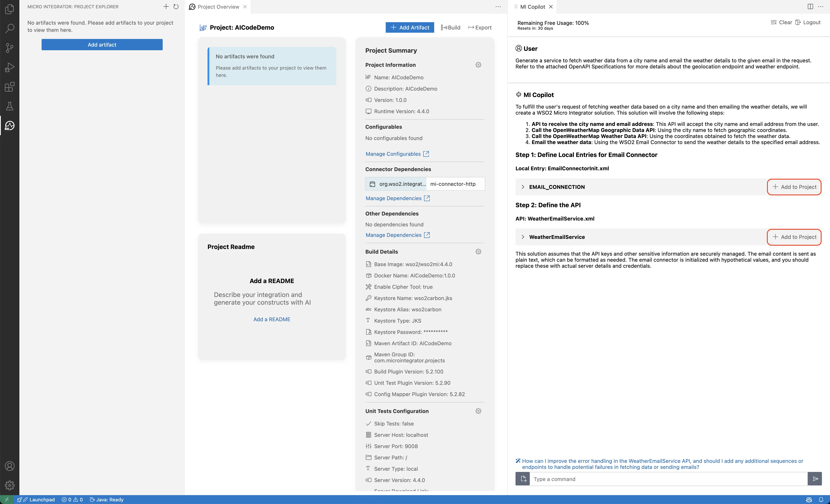Open editor More Actions ellipsis
830x504 pixels.
coord(498,6)
